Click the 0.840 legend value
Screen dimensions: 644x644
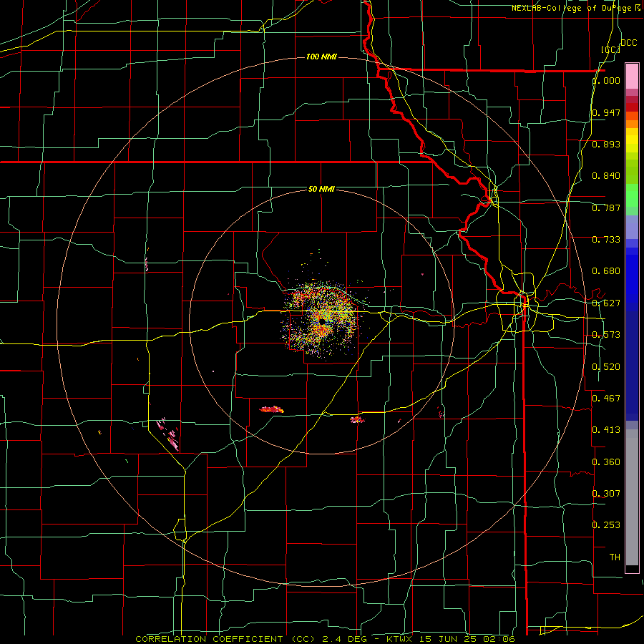606,176
